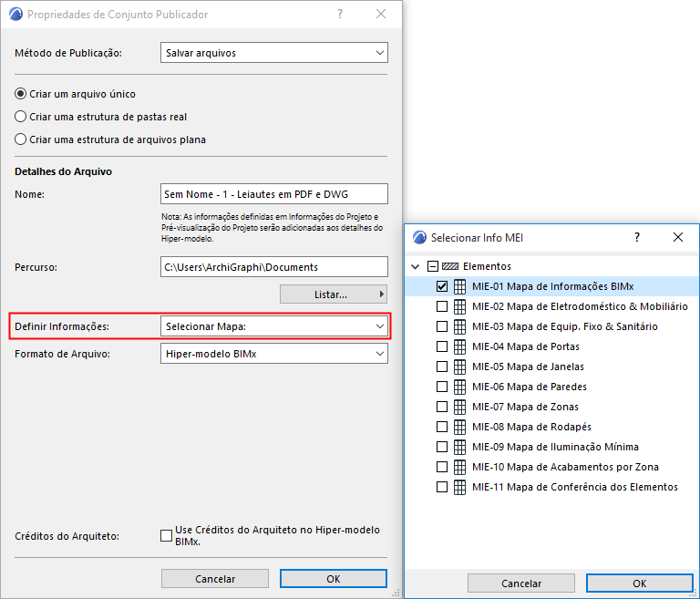Check MIE-11 Mapa de Conferência dos Elementos
The height and width of the screenshot is (599, 700).
(442, 488)
